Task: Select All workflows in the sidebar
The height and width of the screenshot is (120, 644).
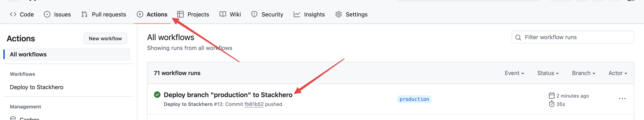Action: tap(28, 54)
